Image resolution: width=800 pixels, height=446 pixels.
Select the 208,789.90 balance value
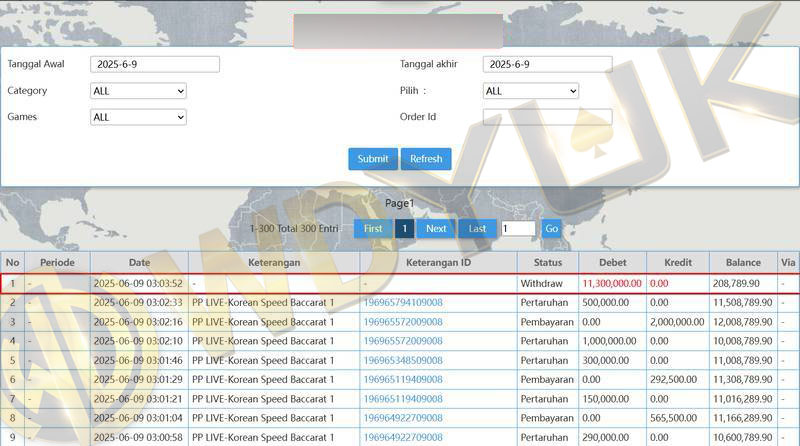[x=736, y=284]
